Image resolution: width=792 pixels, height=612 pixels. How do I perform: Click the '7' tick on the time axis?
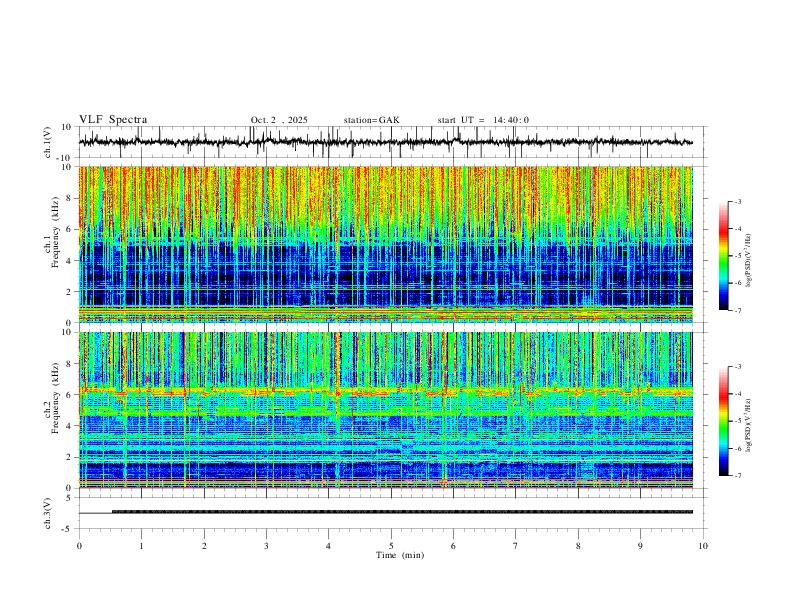(x=516, y=546)
